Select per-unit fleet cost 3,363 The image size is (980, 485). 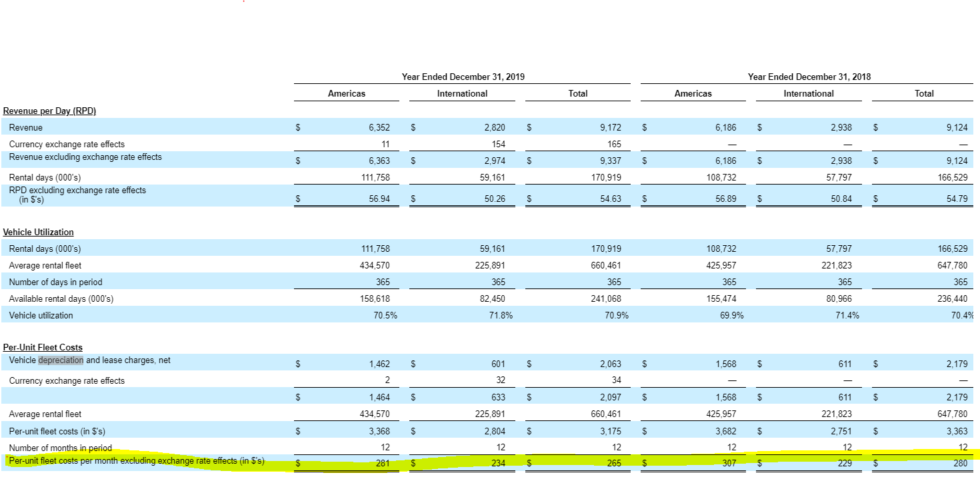pos(956,431)
